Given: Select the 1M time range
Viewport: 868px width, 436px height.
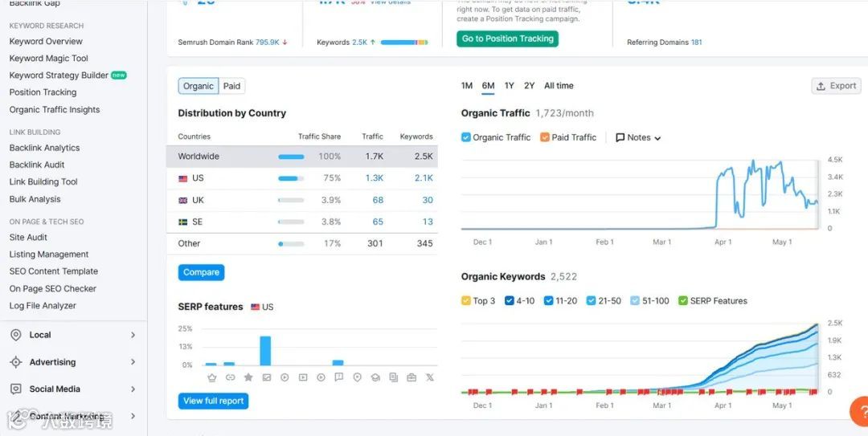Looking at the screenshot, I should [467, 86].
